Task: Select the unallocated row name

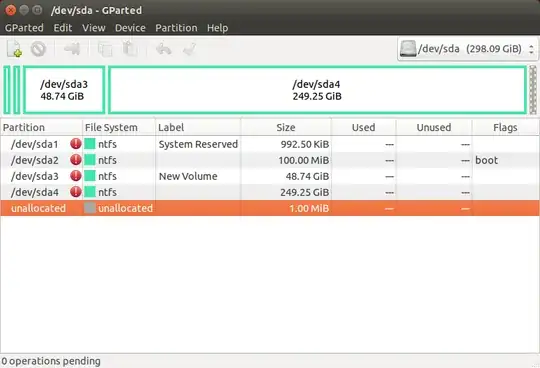Action: (38, 208)
